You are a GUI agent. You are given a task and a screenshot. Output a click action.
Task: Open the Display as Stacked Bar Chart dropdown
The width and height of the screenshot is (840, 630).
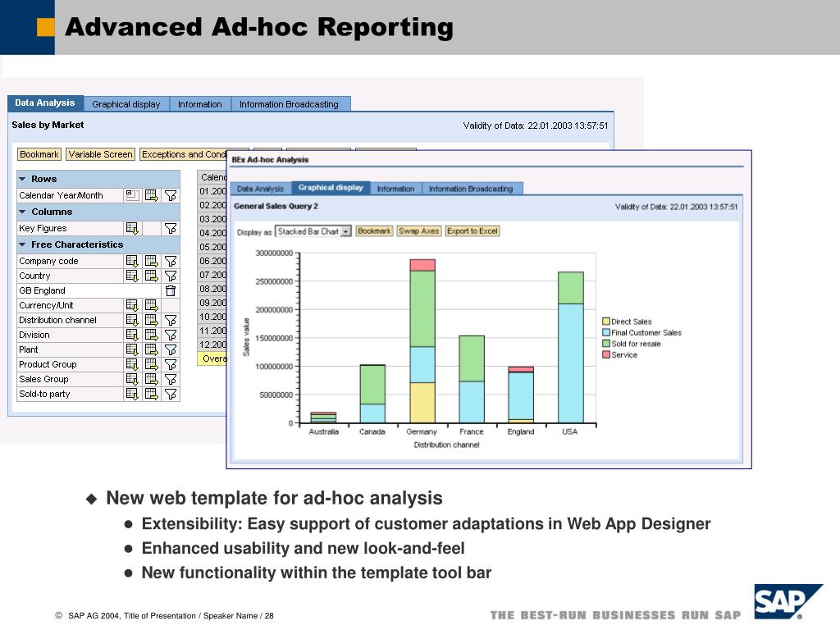345,231
